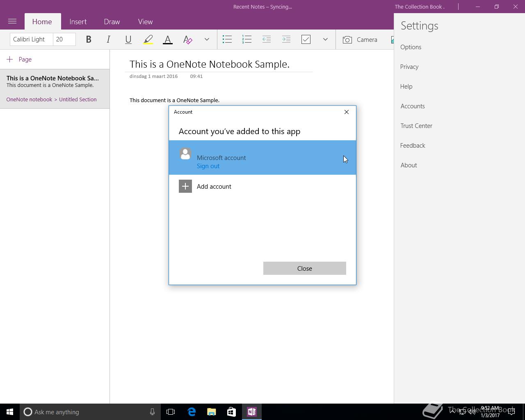
Task: Clear text formatting with eraser icon
Action: 187,39
